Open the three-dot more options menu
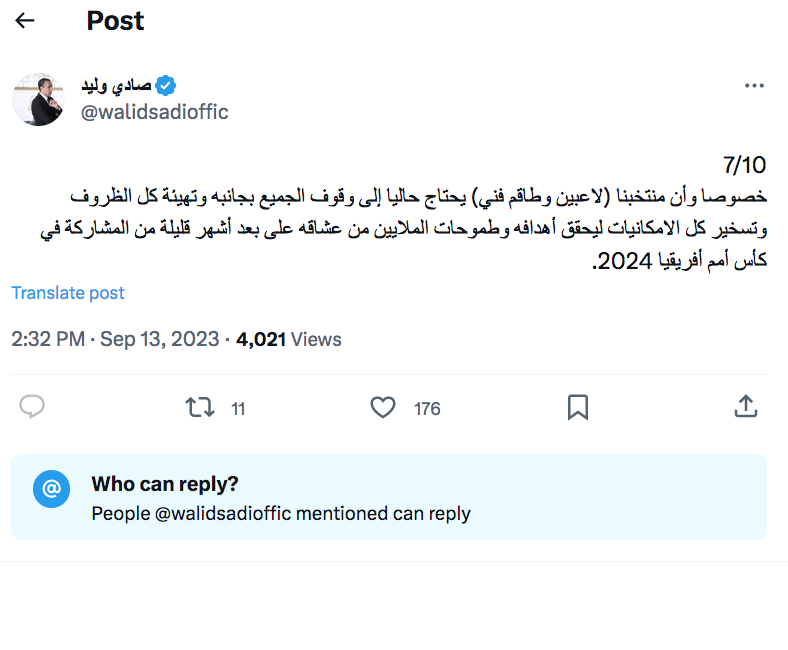This screenshot has width=788, height=650. tap(754, 86)
